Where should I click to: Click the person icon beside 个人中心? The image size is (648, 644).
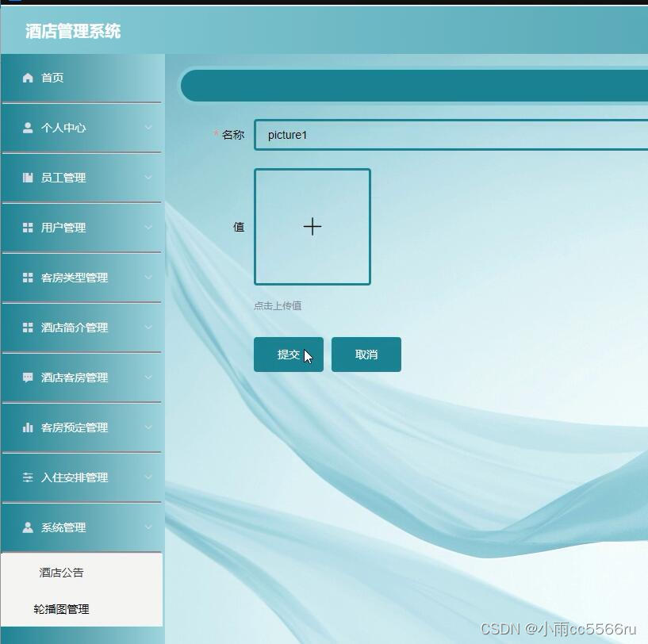(28, 128)
